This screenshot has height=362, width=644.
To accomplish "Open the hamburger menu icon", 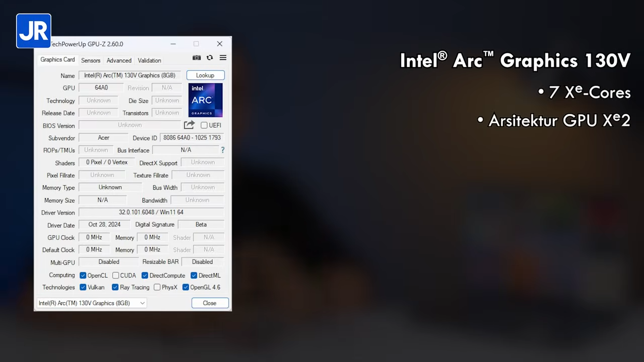I will pos(223,58).
